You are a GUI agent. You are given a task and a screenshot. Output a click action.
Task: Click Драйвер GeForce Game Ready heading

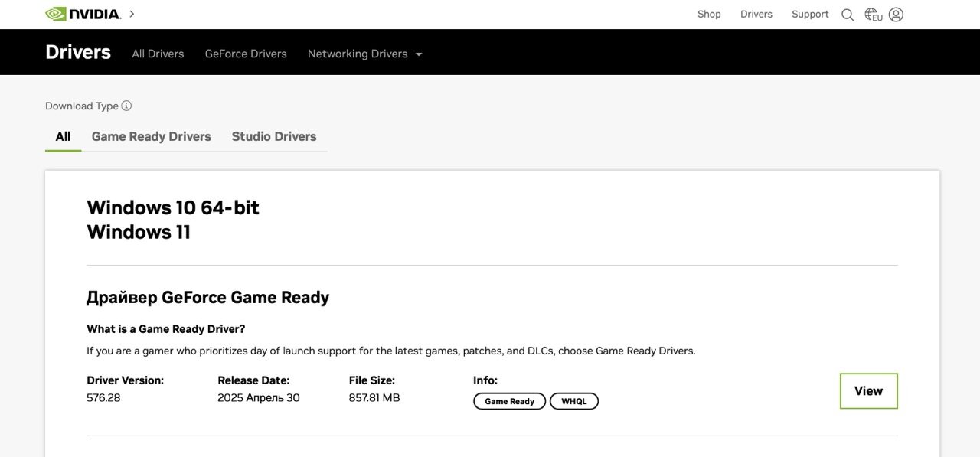pos(208,297)
